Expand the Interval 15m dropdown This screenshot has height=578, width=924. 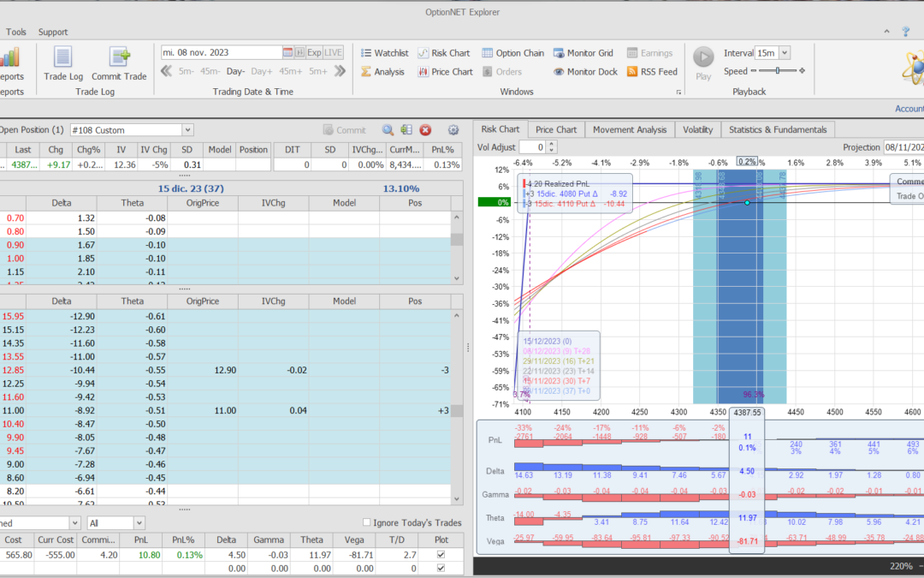click(785, 53)
